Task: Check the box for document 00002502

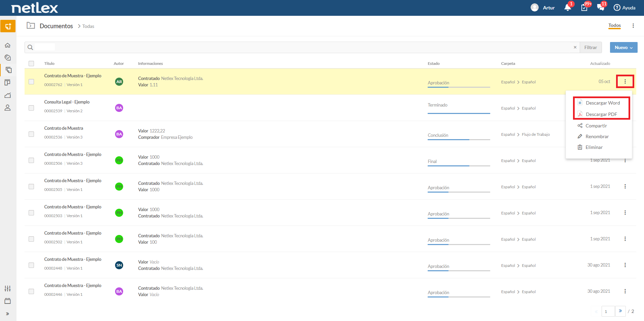Action: pyautogui.click(x=31, y=239)
